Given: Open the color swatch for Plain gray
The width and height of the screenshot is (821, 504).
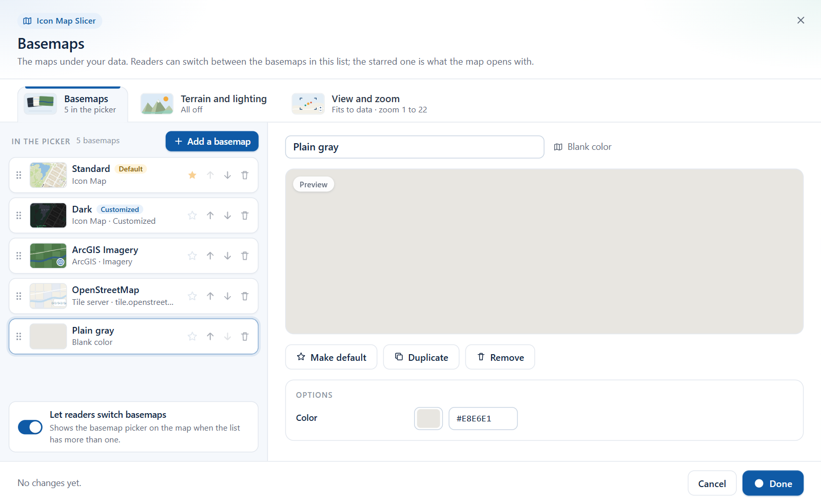Looking at the screenshot, I should coord(428,418).
